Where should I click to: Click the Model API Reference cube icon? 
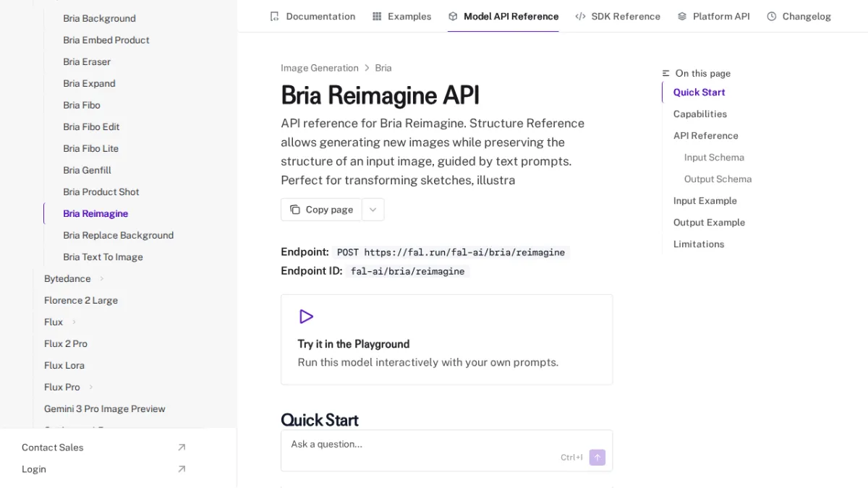point(453,16)
